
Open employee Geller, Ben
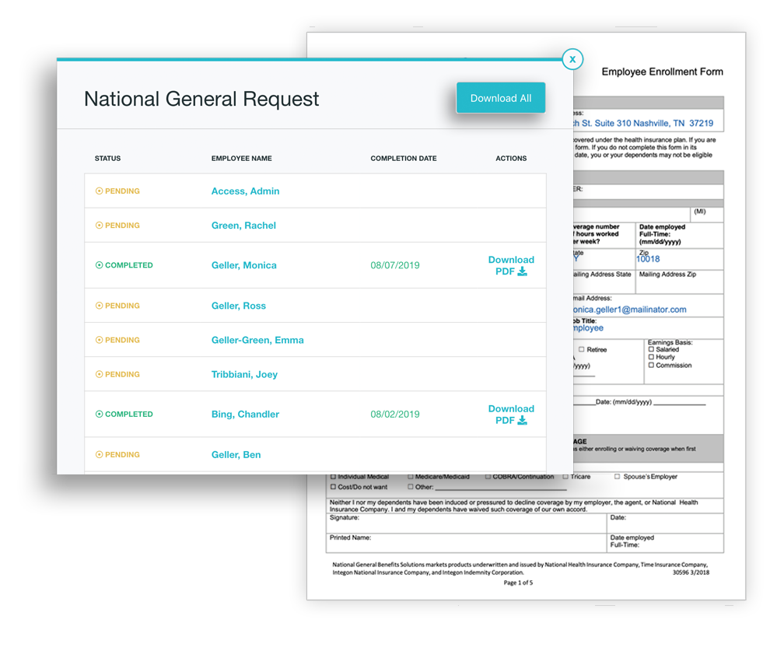tap(236, 455)
